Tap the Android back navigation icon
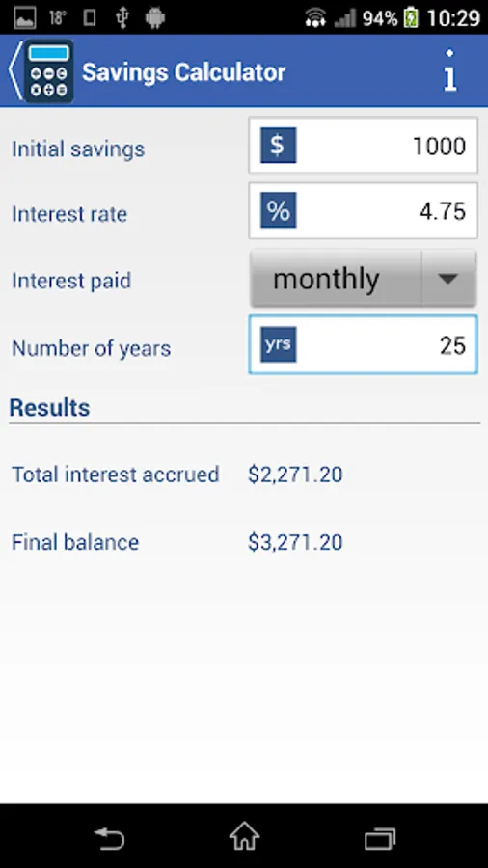The width and height of the screenshot is (488, 868). pyautogui.click(x=110, y=837)
